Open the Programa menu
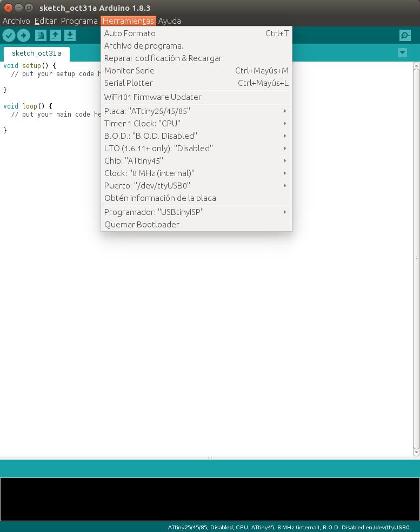The width and height of the screenshot is (420, 532). (79, 21)
